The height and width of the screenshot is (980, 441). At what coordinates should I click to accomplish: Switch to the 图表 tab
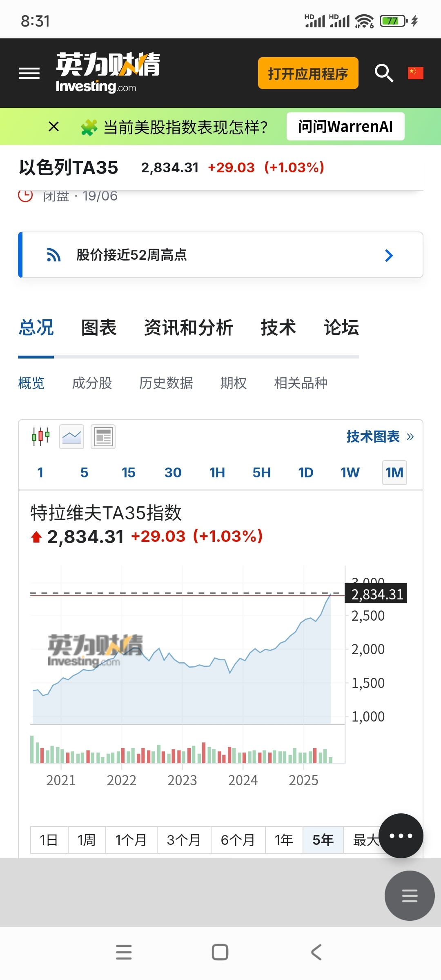pos(99,327)
